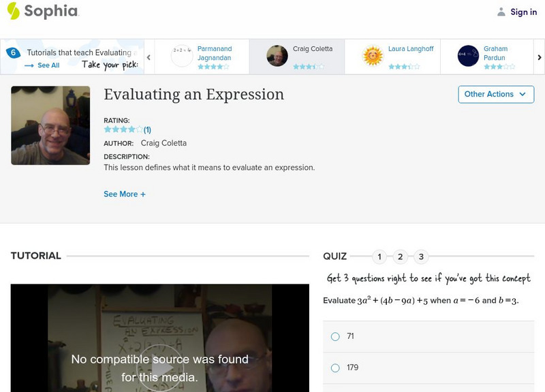Image resolution: width=545 pixels, height=392 pixels.
Task: Click Parmanand Jagnandan's star rating
Action: tap(213, 67)
